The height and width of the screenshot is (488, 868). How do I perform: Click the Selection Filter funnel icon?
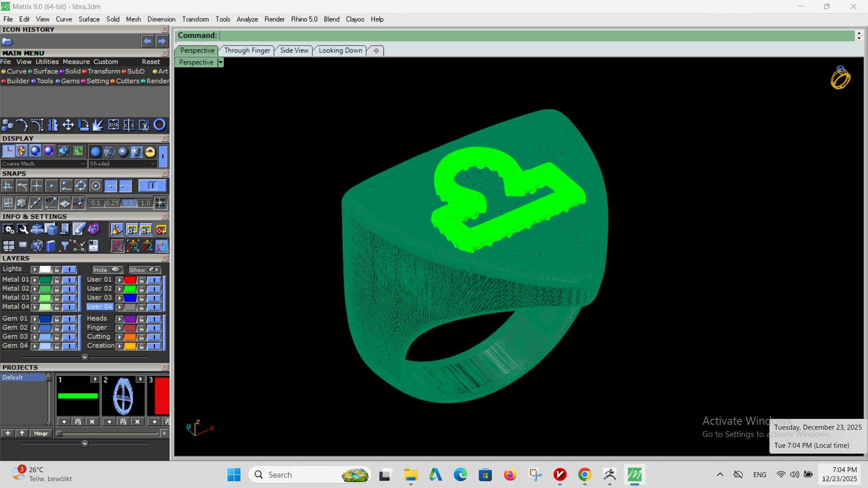point(65,246)
